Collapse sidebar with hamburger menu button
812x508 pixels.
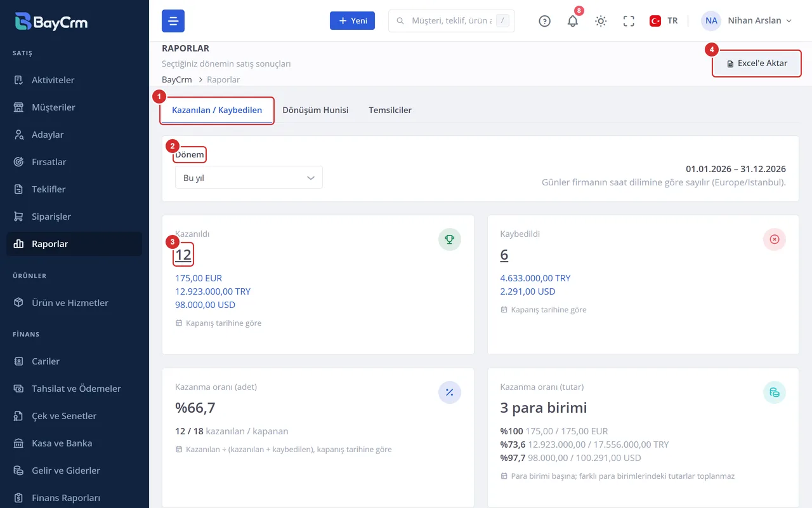(x=173, y=21)
